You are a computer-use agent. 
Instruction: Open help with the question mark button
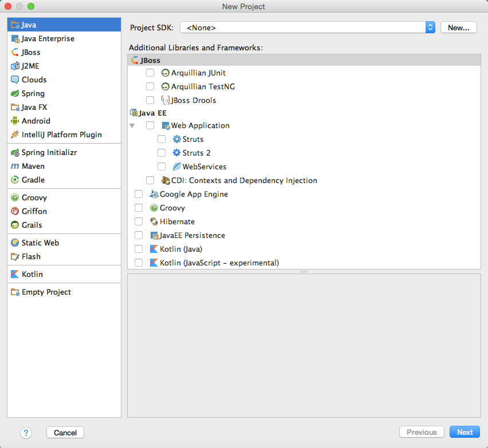tap(26, 433)
